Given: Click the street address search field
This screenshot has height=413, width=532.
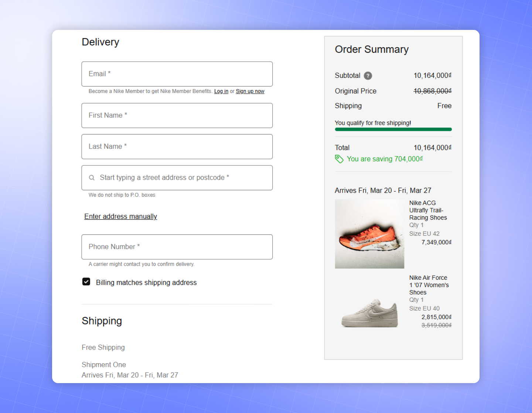Looking at the screenshot, I should [x=177, y=178].
